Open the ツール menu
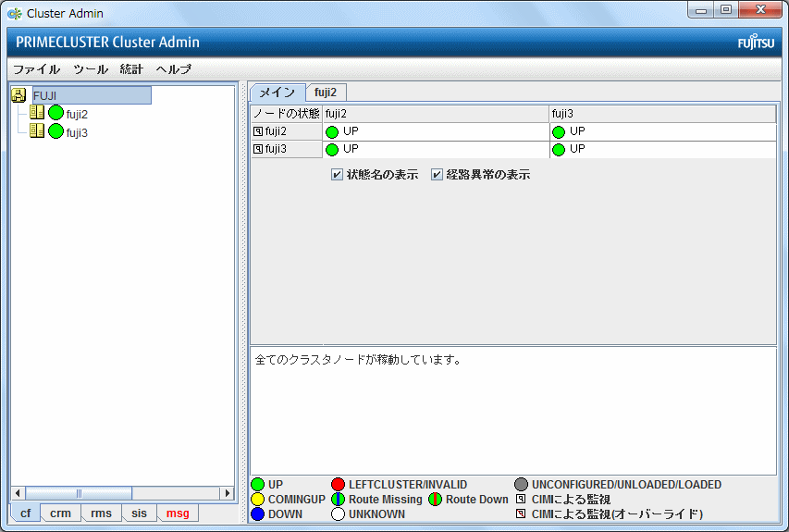The width and height of the screenshot is (789, 532). 91,69
